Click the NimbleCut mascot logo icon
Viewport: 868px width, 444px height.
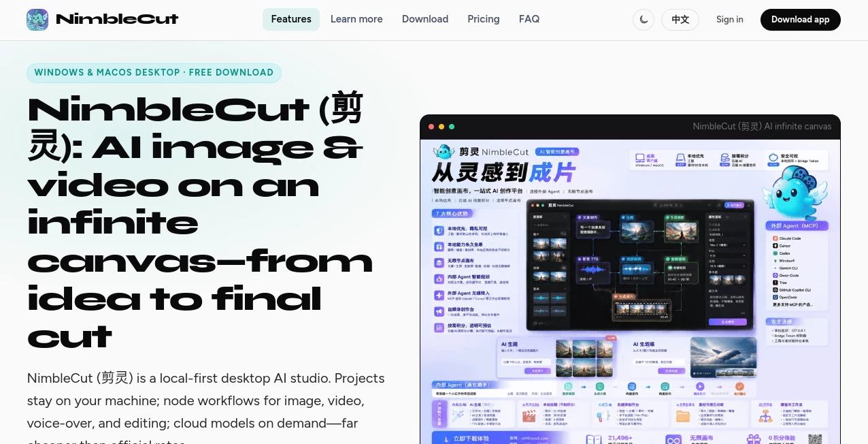point(37,20)
